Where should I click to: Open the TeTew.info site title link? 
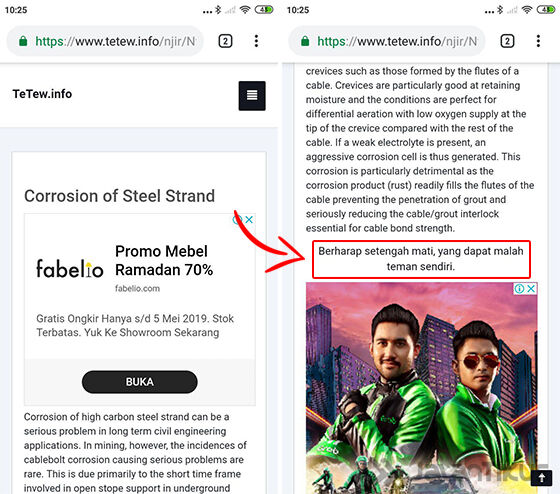(x=42, y=94)
